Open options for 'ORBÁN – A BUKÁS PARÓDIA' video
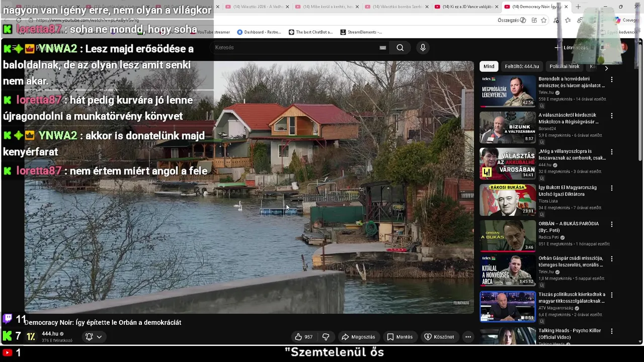 [612, 224]
